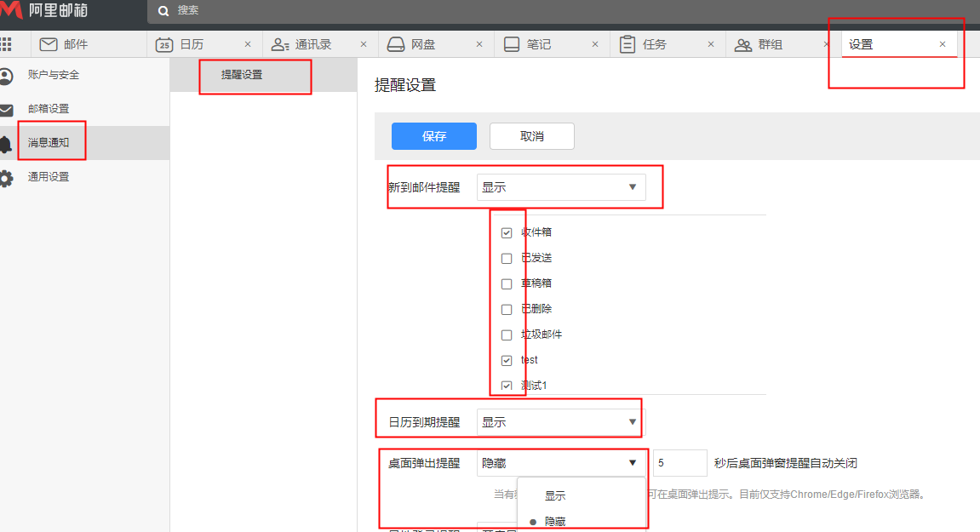The height and width of the screenshot is (532, 980).
Task: Click the network disk tab icon
Action: pos(396,44)
